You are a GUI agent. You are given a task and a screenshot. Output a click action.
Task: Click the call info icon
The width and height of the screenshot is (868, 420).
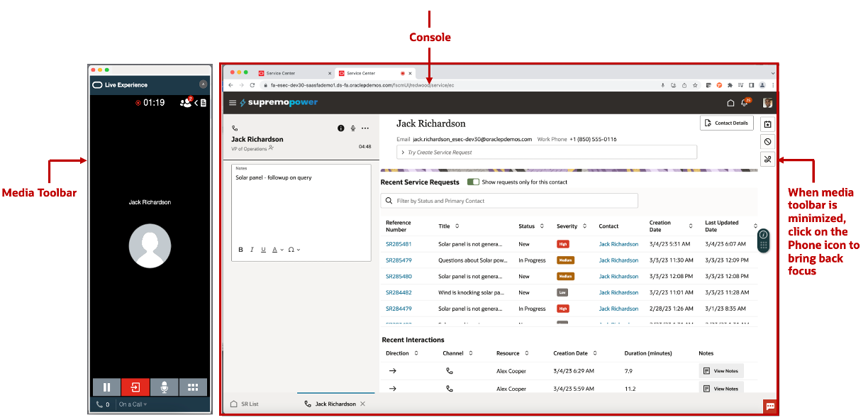click(341, 128)
